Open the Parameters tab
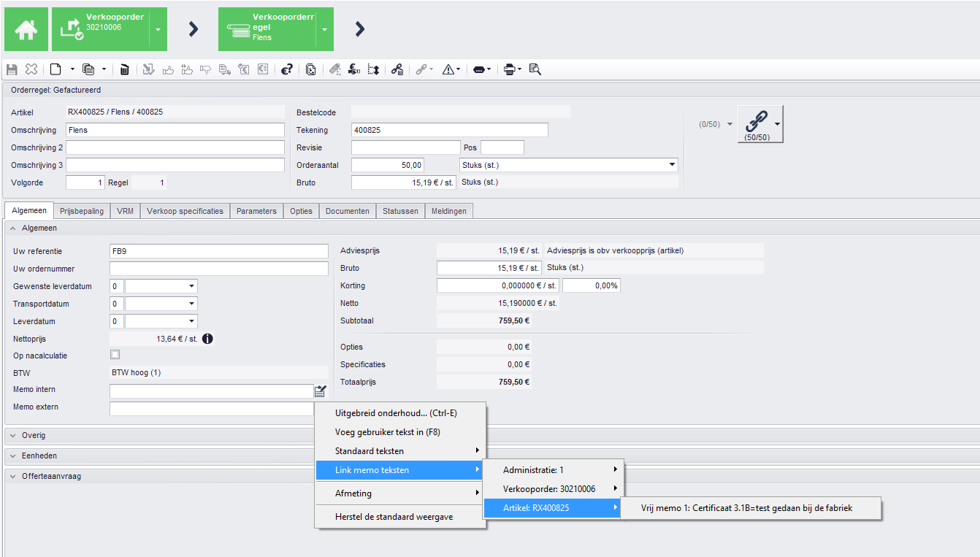The image size is (980, 557). [256, 211]
